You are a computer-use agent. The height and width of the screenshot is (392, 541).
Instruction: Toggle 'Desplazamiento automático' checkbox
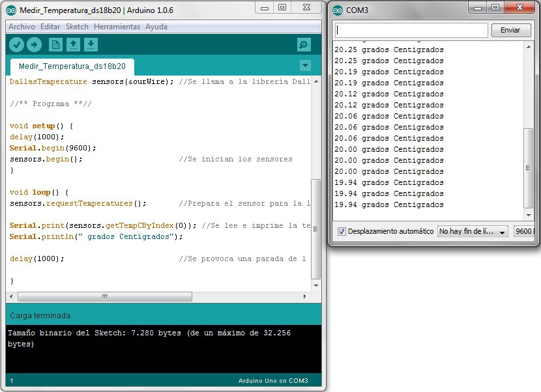[x=342, y=231]
